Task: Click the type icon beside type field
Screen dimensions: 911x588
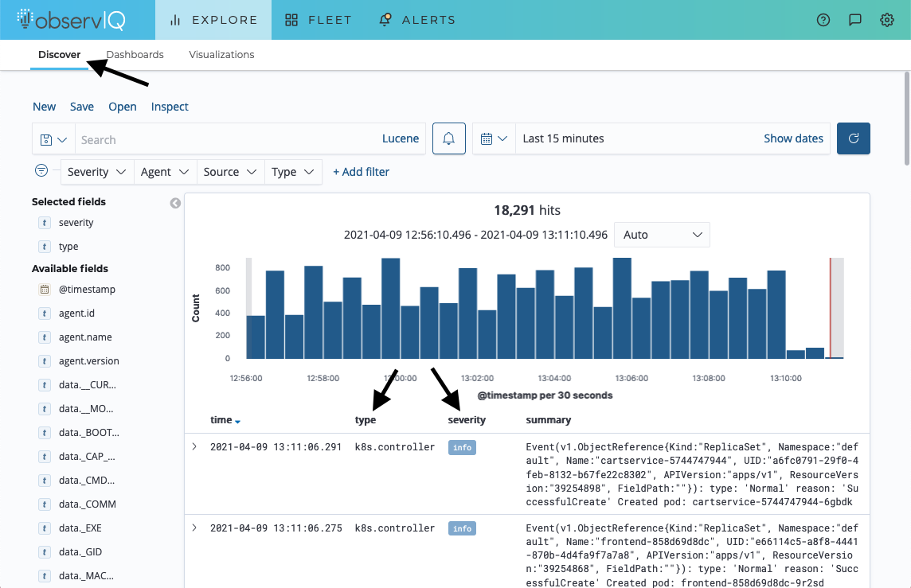Action: [x=44, y=247]
